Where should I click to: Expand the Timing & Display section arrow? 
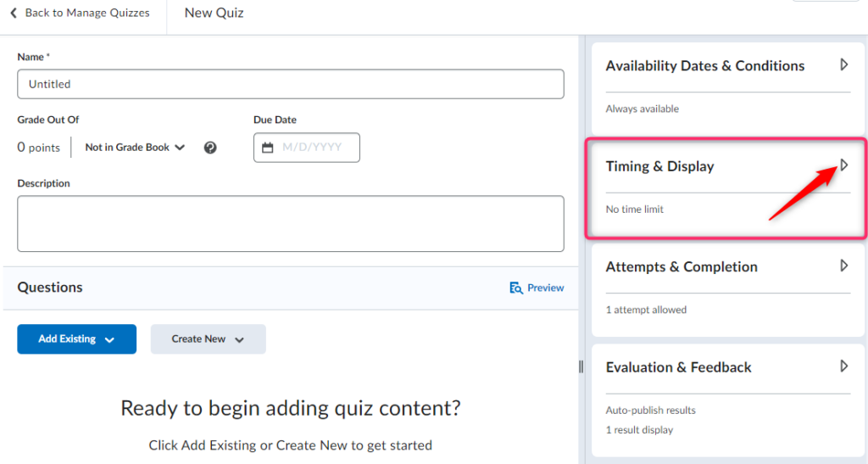(843, 165)
